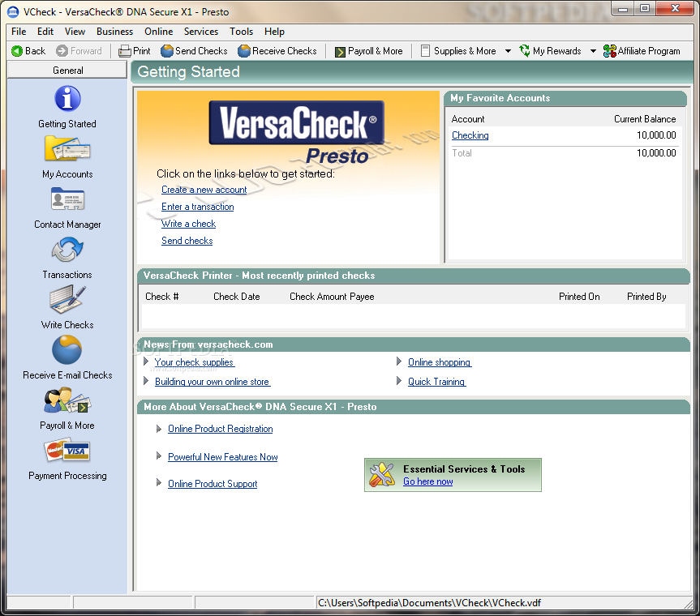Click the Online shopping link
This screenshot has height=616, width=700.
point(440,362)
